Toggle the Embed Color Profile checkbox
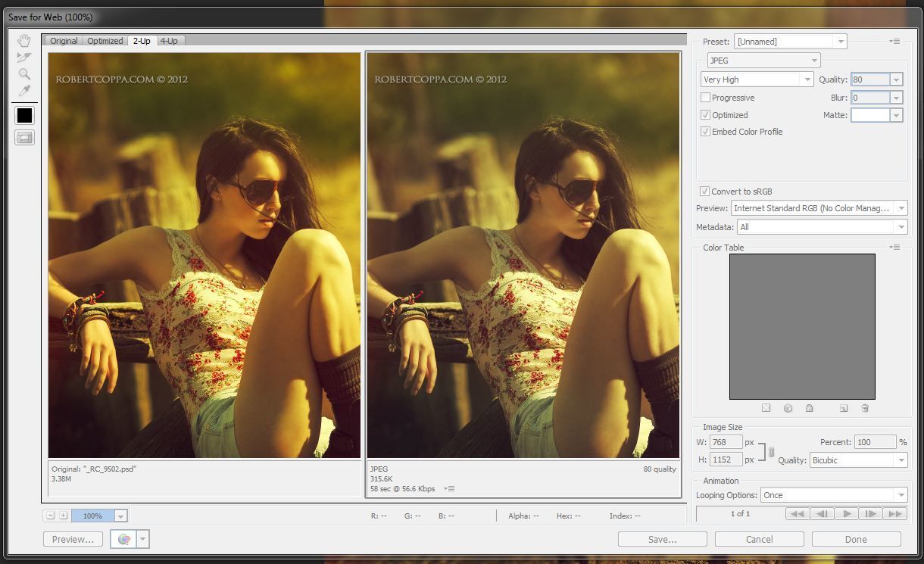The width and height of the screenshot is (924, 564). [x=706, y=132]
